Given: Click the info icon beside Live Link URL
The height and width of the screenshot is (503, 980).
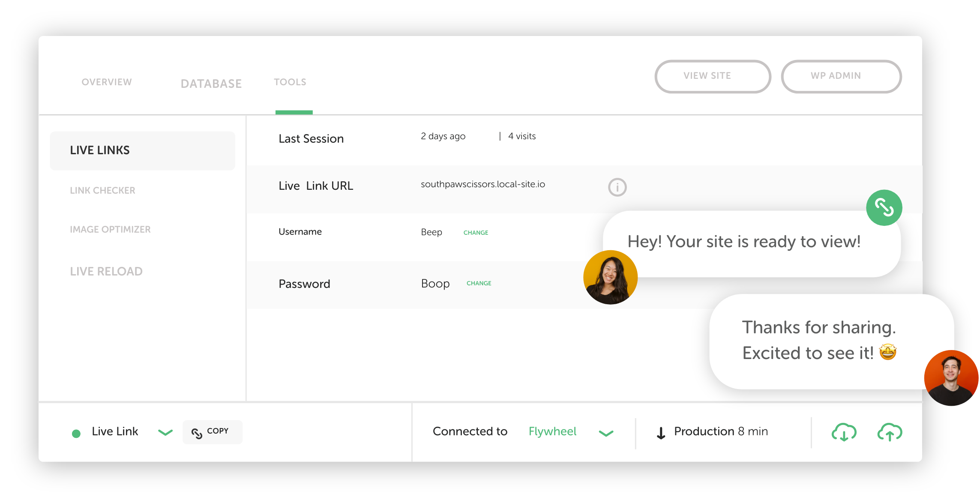Looking at the screenshot, I should coord(617,187).
